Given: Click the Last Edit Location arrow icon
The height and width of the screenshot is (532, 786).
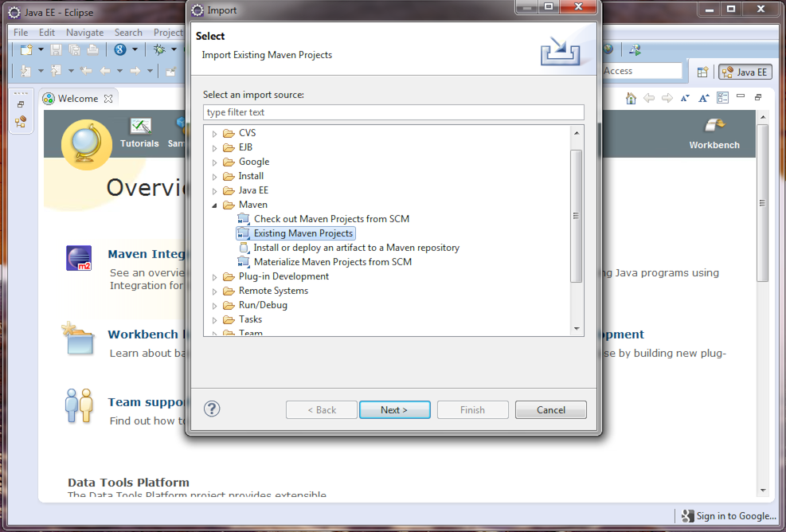Looking at the screenshot, I should (86, 71).
